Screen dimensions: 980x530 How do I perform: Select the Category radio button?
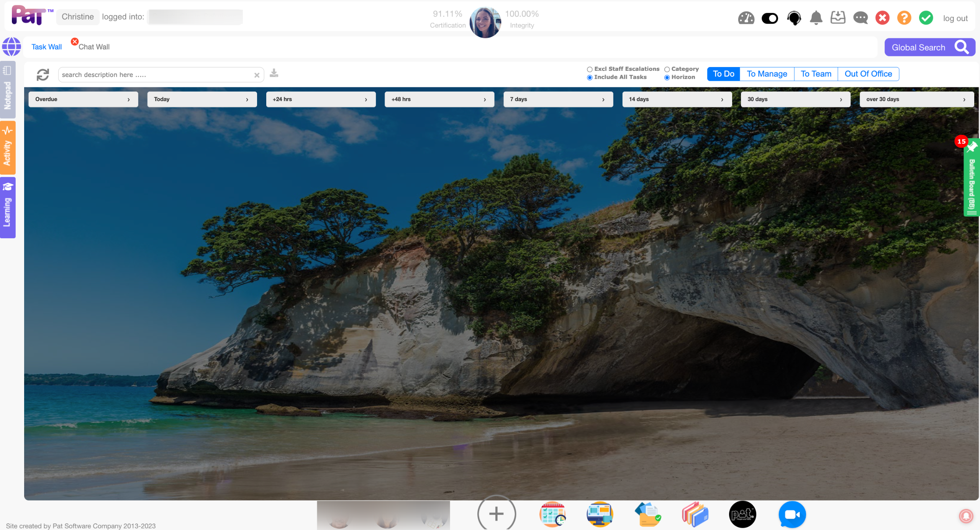point(667,69)
